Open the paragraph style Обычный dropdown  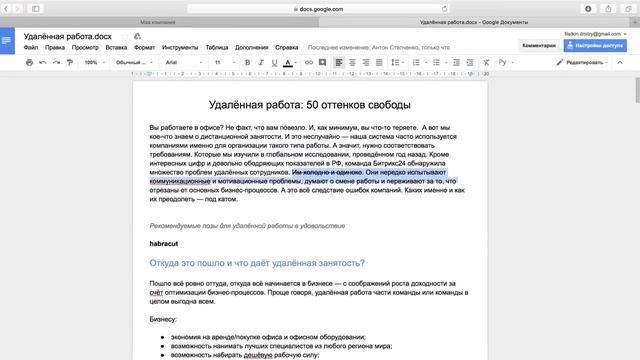134,62
